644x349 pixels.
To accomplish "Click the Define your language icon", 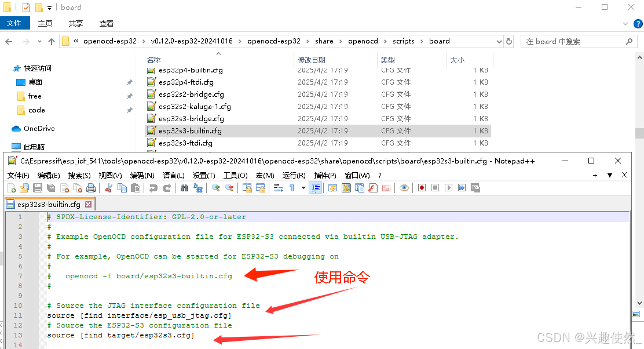I will click(x=332, y=188).
